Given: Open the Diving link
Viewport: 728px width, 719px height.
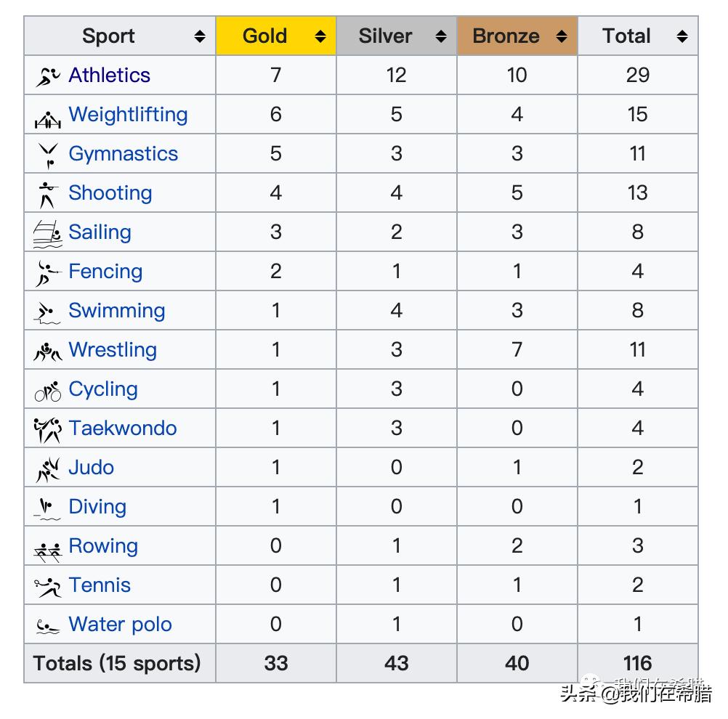Looking at the screenshot, I should (97, 507).
